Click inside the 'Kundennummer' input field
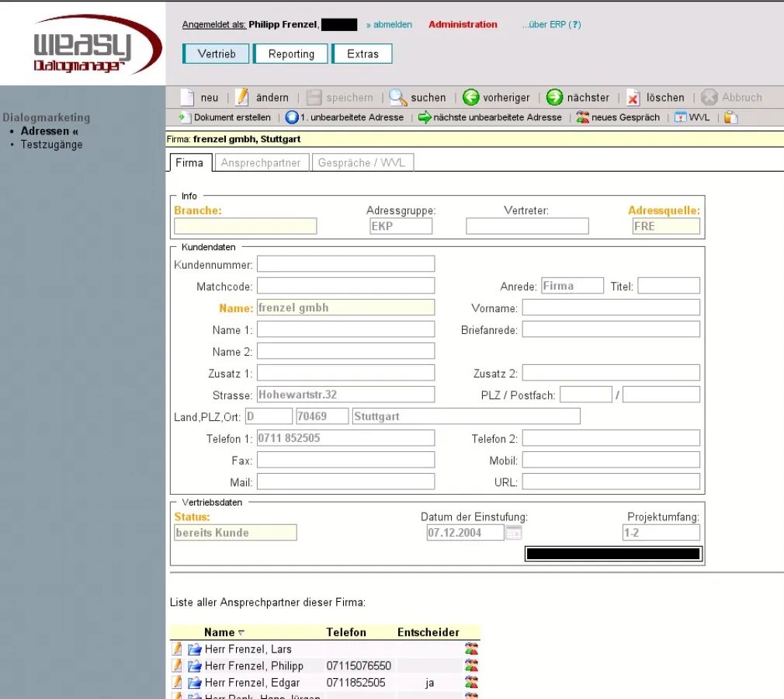The height and width of the screenshot is (699, 784). click(345, 263)
